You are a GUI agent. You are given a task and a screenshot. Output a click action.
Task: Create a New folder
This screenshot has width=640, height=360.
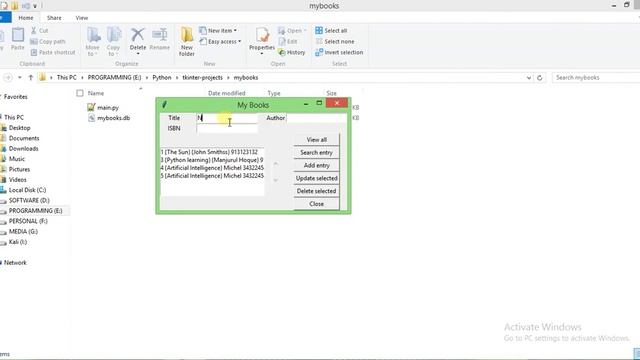click(187, 42)
